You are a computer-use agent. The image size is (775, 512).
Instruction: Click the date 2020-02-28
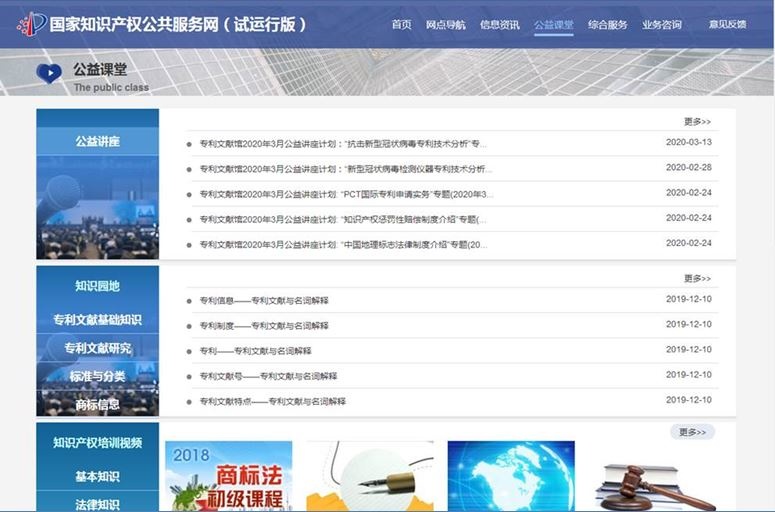tap(689, 167)
